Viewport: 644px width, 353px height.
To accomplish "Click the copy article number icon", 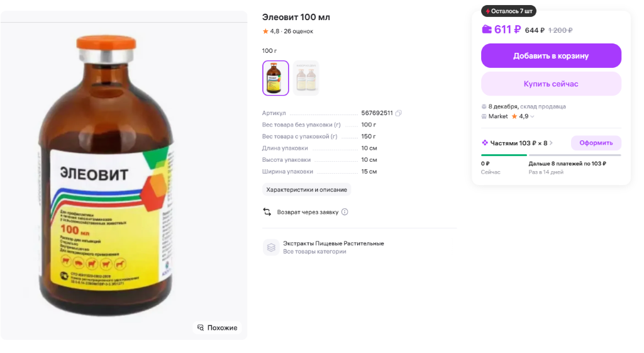I will pos(399,113).
